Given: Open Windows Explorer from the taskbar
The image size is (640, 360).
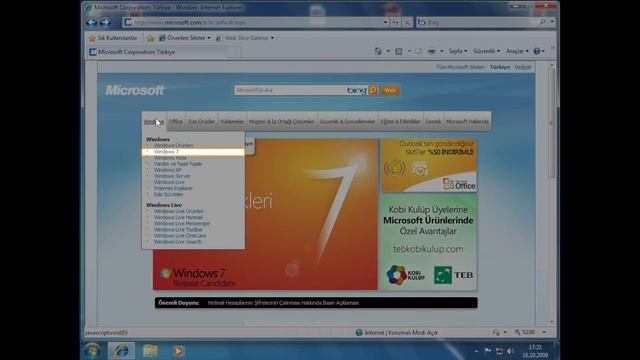Looking at the screenshot, I should [x=150, y=351].
